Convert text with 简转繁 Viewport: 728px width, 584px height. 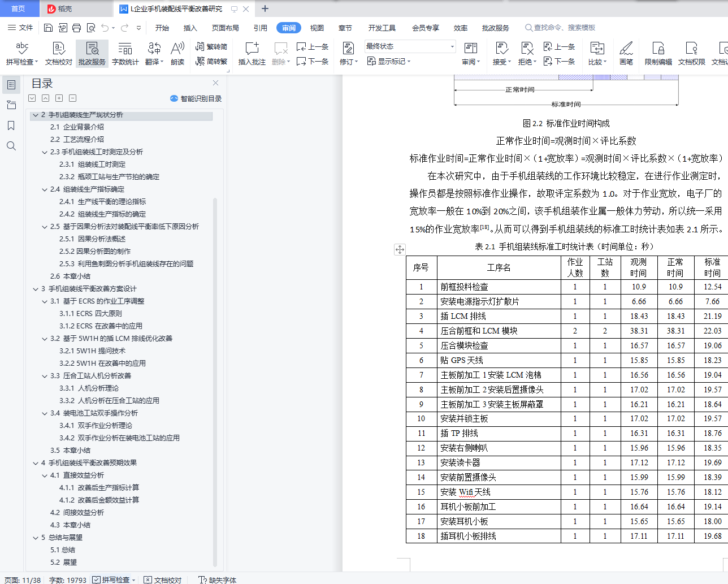coord(211,62)
